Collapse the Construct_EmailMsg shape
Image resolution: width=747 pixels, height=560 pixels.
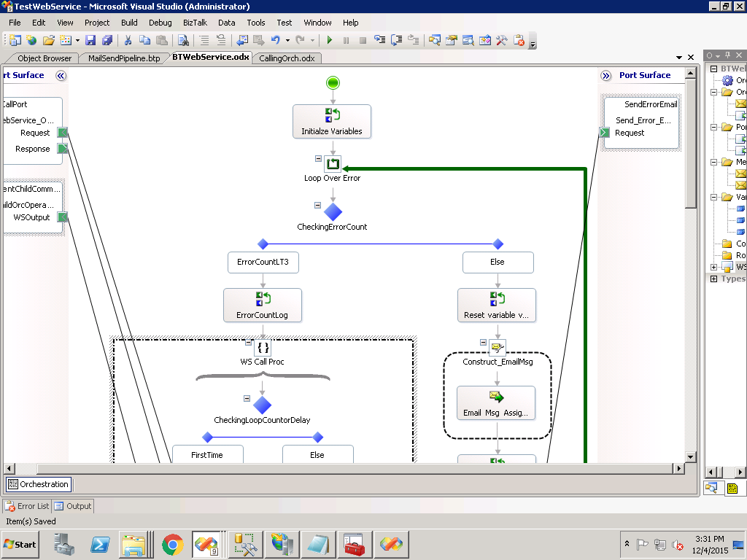[x=483, y=343]
